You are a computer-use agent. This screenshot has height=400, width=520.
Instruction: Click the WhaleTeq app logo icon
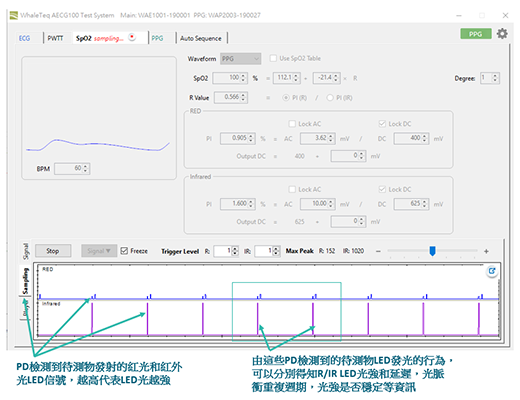pos(13,15)
